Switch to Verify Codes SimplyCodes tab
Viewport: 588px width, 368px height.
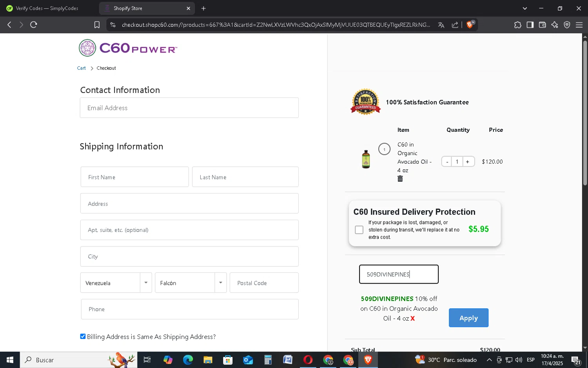pos(47,8)
